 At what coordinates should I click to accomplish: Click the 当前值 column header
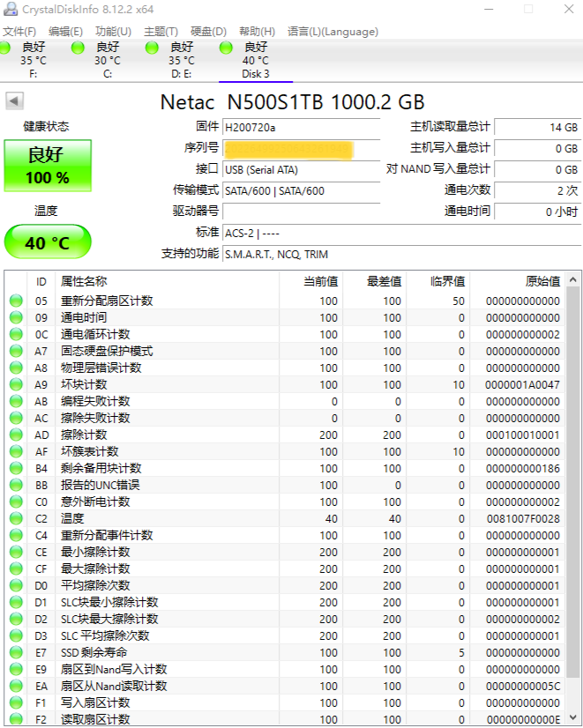pyautogui.click(x=310, y=281)
